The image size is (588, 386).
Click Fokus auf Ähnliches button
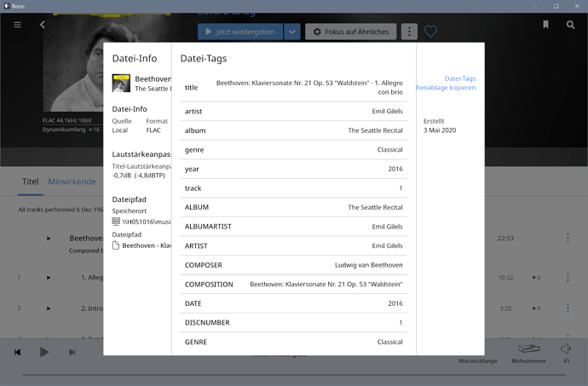click(350, 32)
